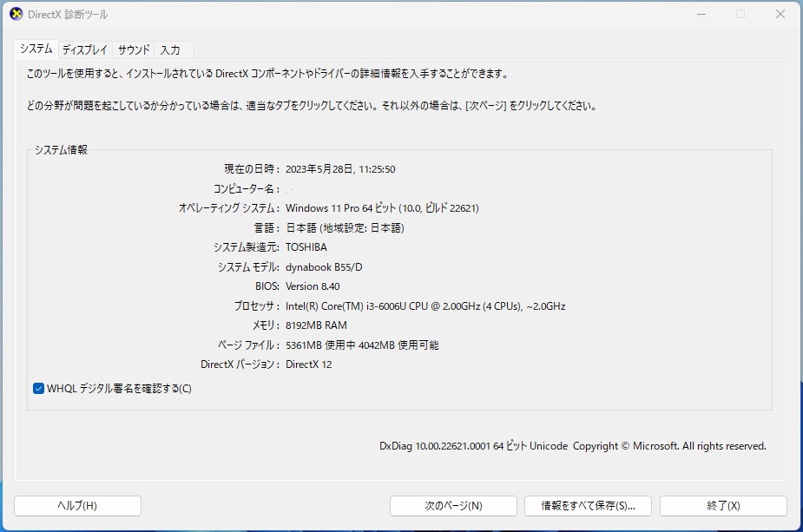
Task: Toggle the WHQL デジタル署名を確認する checkbox
Action: pos(38,389)
